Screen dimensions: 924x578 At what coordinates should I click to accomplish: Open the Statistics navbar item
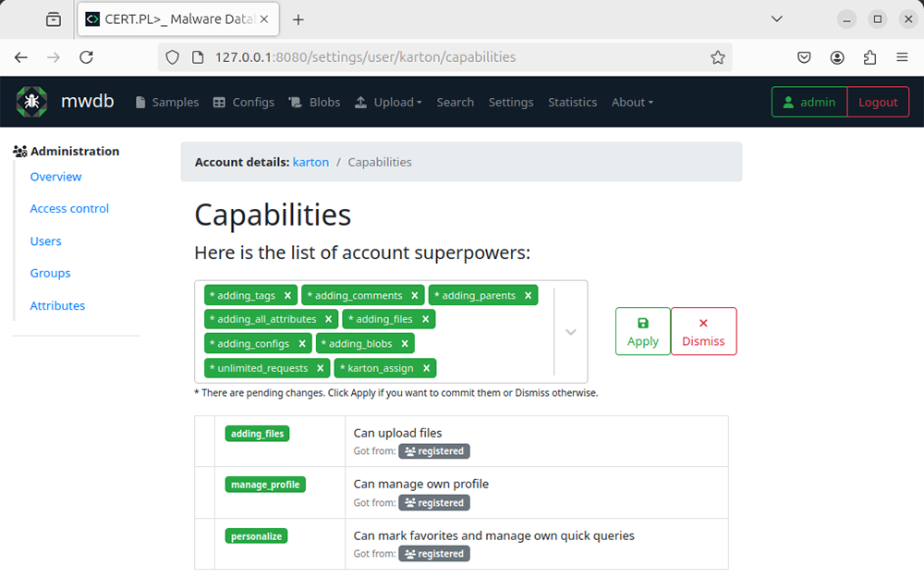tap(572, 103)
